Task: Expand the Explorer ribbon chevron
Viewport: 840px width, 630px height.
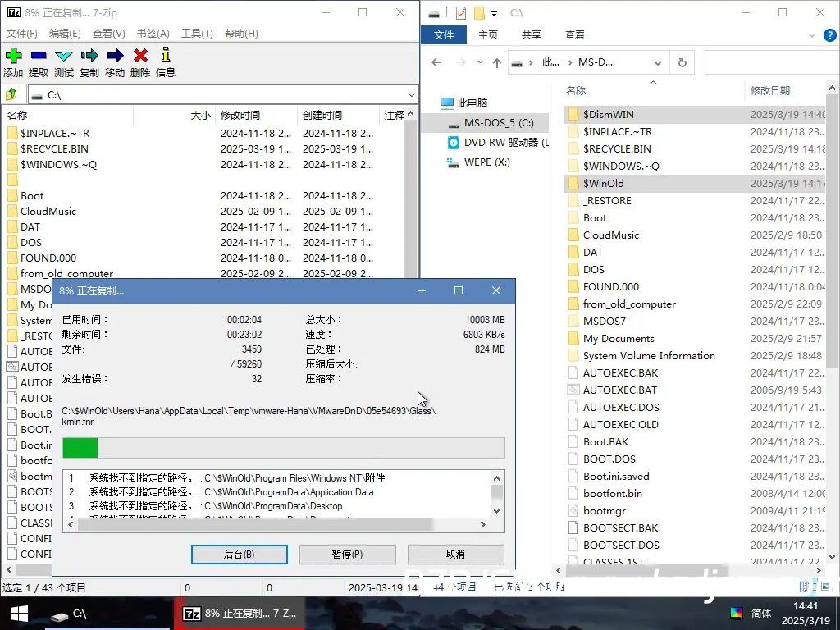Action: (811, 35)
